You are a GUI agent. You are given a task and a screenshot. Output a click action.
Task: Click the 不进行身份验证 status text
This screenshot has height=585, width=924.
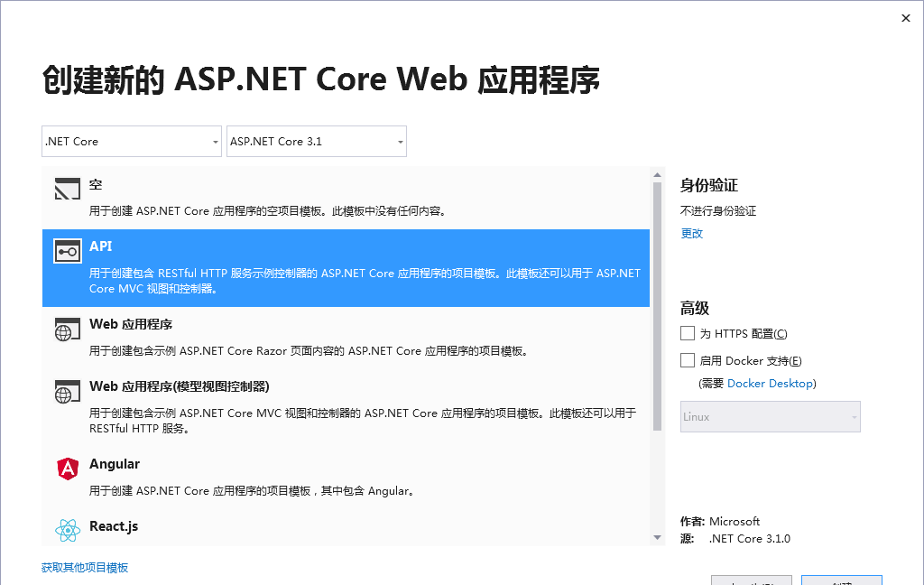[718, 211]
